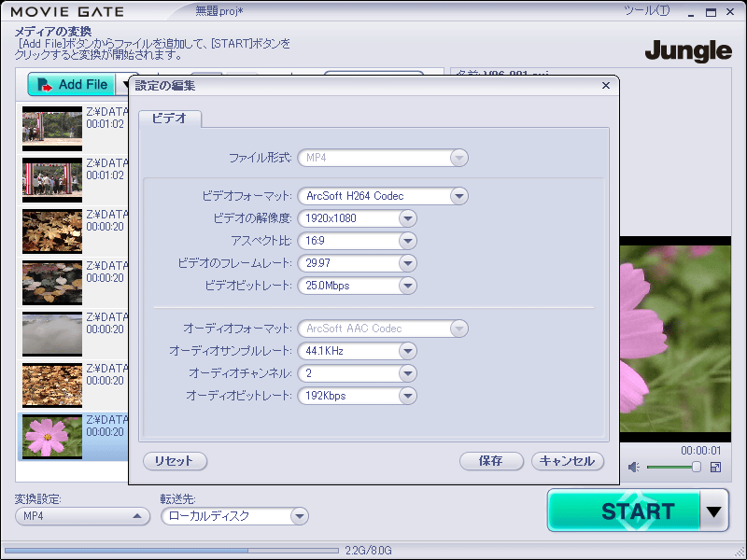Mute audio with the speaker icon
The image size is (747, 560).
tap(633, 468)
